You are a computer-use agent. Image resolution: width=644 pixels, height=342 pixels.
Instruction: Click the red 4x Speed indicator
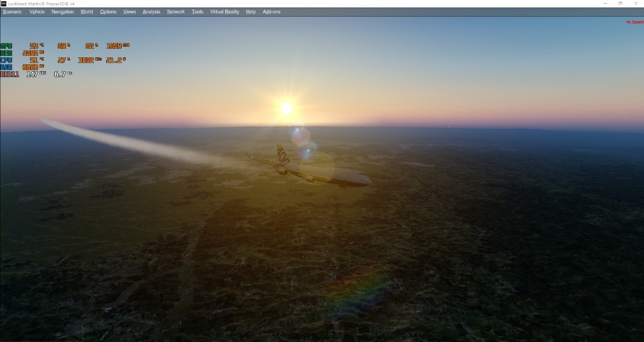click(634, 22)
